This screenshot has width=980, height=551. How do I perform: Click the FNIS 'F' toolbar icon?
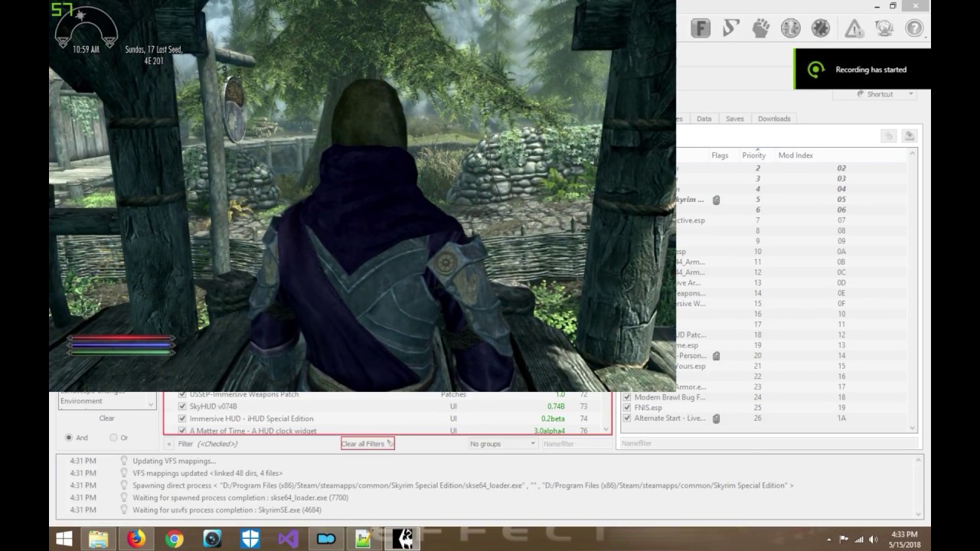pos(700,29)
